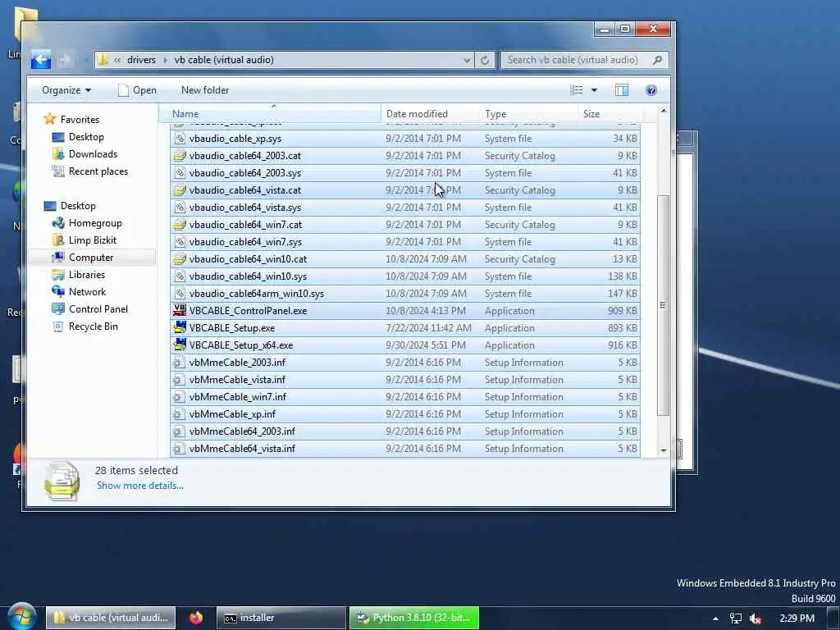Open Libraries in navigation pane
840x630 pixels.
pos(86,274)
